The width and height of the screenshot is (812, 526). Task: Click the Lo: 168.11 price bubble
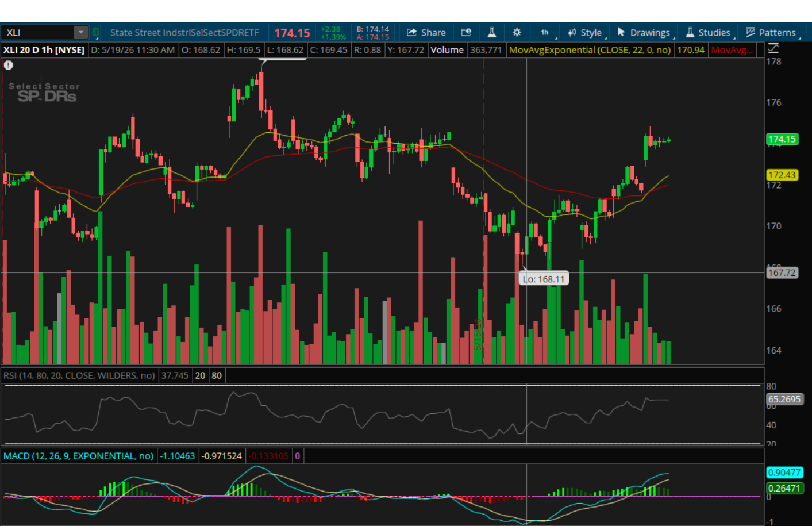tap(544, 279)
